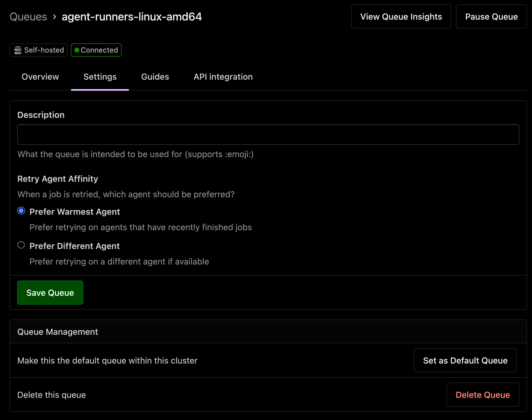Select the Prefer Warmest Agent option
Viewport: 532px width, 420px height.
(75, 212)
